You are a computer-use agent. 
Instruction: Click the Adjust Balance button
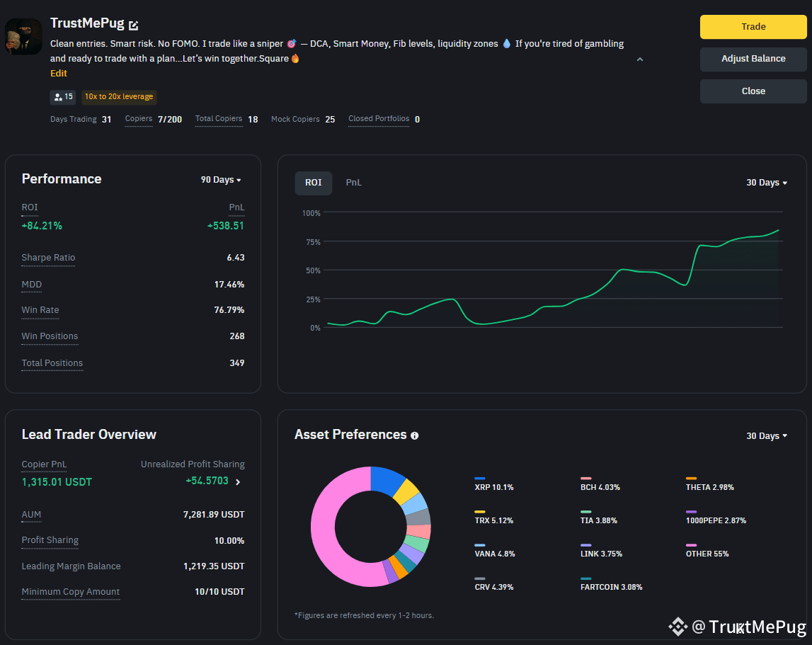(753, 59)
